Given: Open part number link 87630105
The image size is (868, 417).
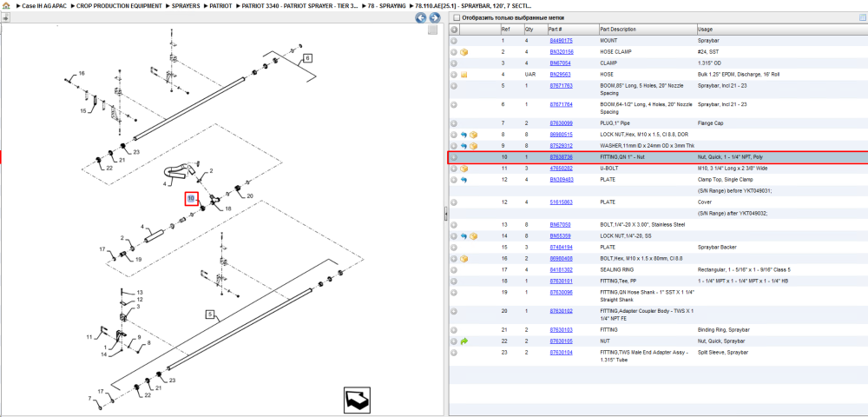Looking at the screenshot, I should pos(561,341).
